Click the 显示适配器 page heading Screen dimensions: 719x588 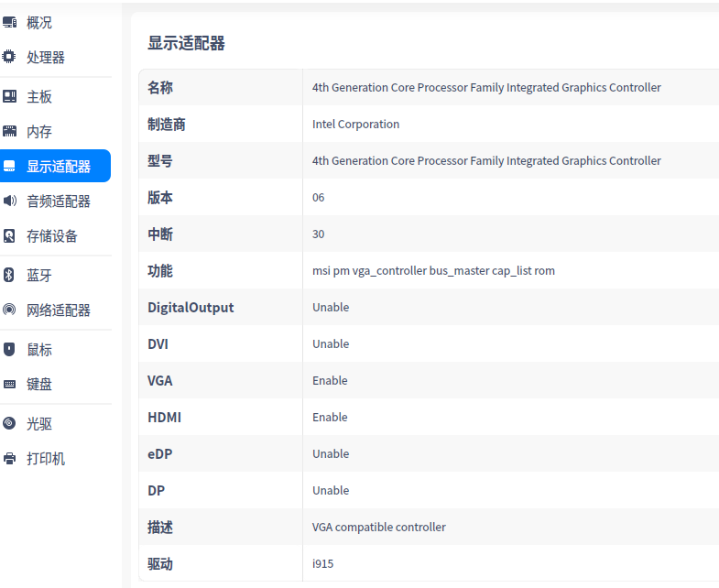[186, 43]
